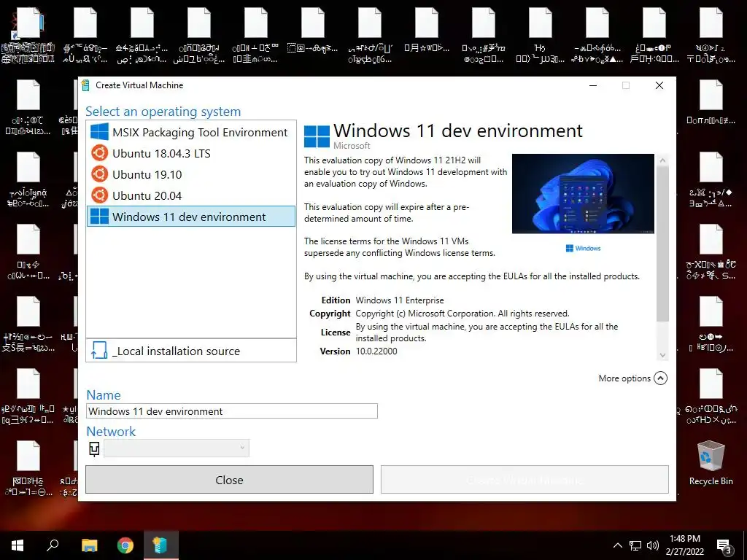Screen dimensions: 747x560
Task: Minimize the Create Virtual Machine window
Action: 593,85
